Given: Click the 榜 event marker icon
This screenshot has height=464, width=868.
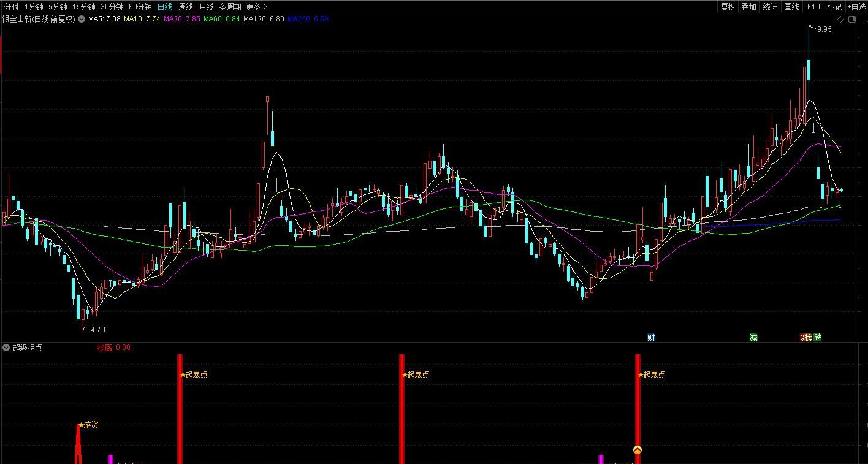Looking at the screenshot, I should [807, 337].
